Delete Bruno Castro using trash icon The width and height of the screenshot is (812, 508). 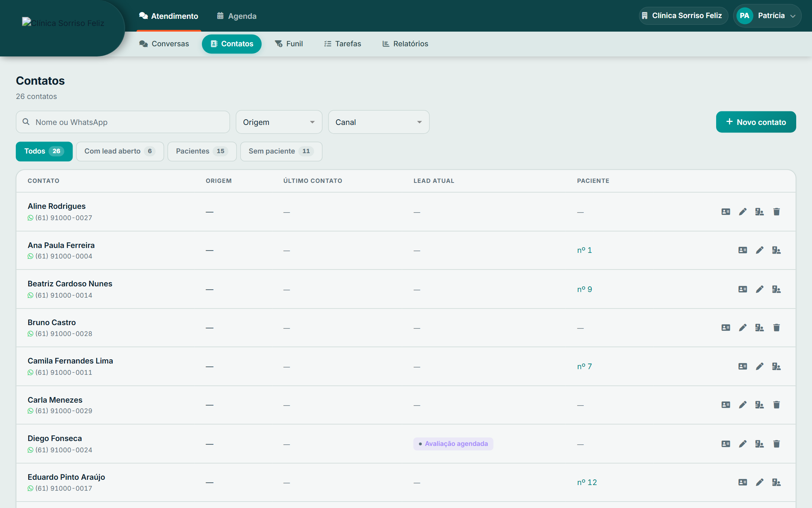pos(776,328)
